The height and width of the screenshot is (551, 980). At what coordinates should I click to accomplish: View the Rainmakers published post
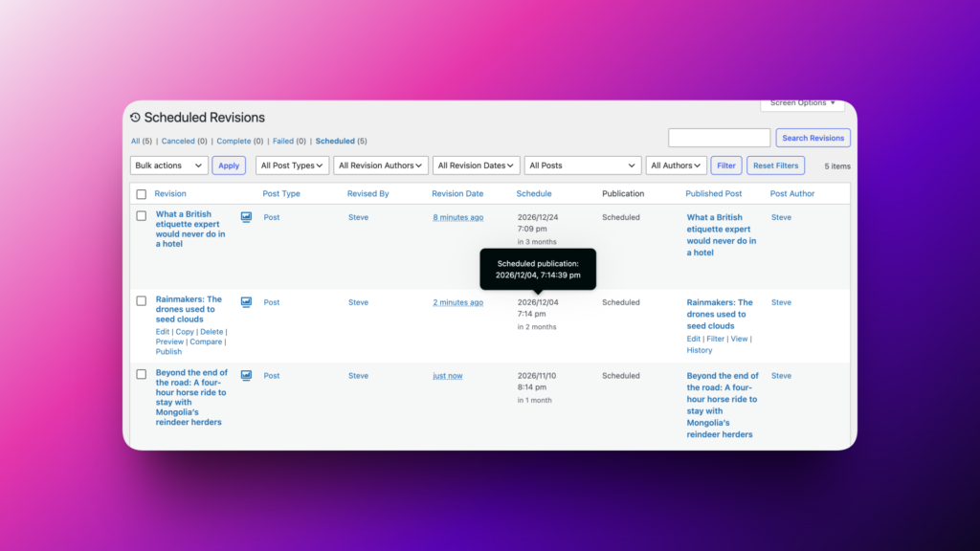pyautogui.click(x=739, y=339)
